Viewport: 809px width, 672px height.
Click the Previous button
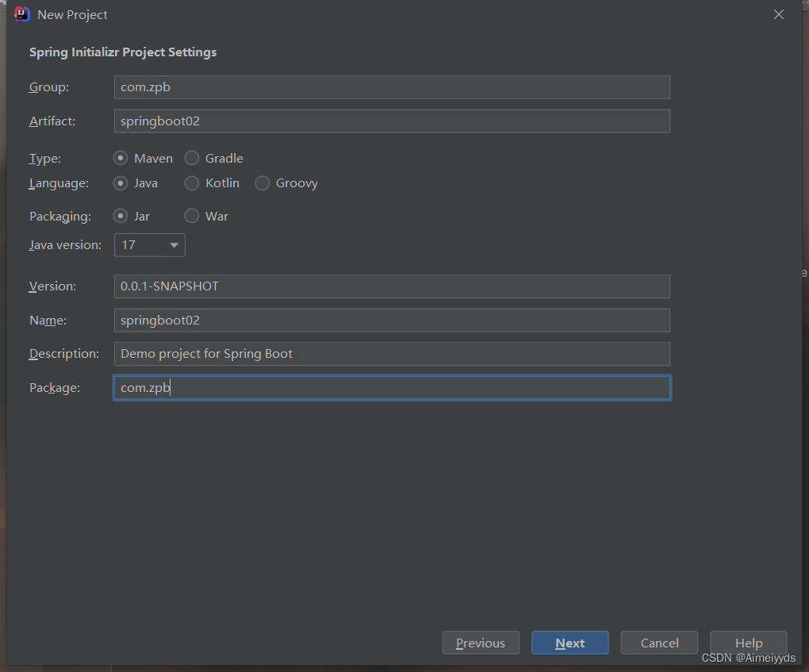pos(481,643)
